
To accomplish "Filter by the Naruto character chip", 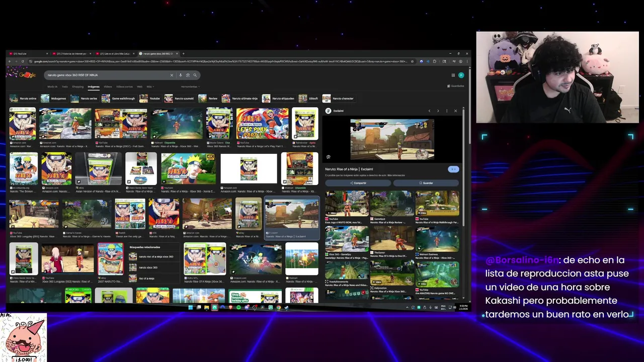I will pyautogui.click(x=338, y=99).
